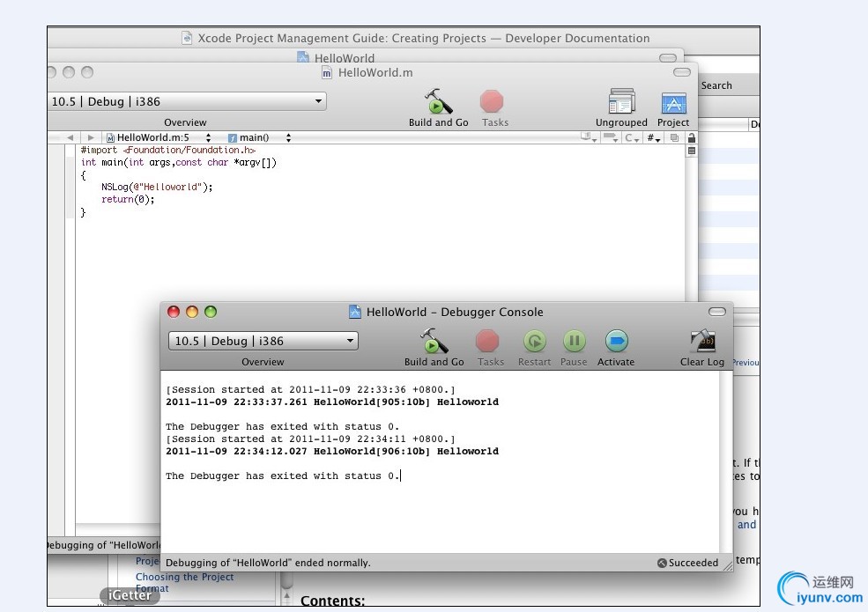The image size is (868, 612).
Task: Click the split editor icon below the lock
Action: [692, 151]
